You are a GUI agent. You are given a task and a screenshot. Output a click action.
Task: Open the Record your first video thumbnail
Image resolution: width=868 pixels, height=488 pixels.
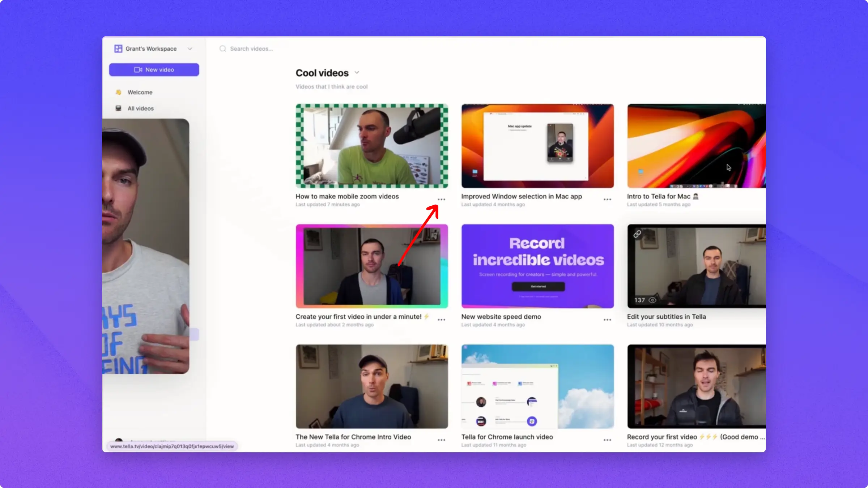point(697,387)
